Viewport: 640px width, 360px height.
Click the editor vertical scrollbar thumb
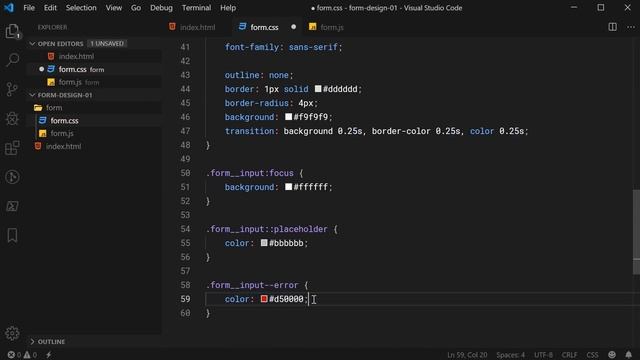(636, 232)
